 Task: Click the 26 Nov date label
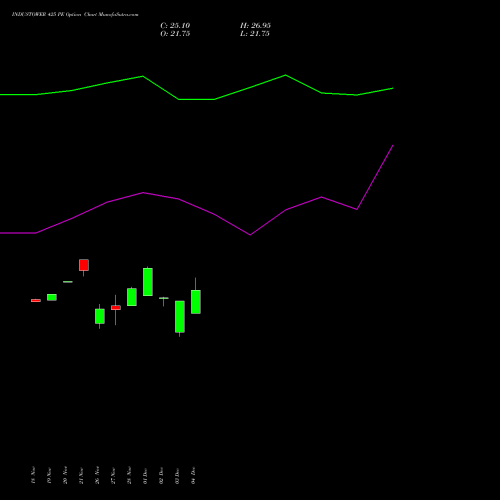[x=97, y=475]
